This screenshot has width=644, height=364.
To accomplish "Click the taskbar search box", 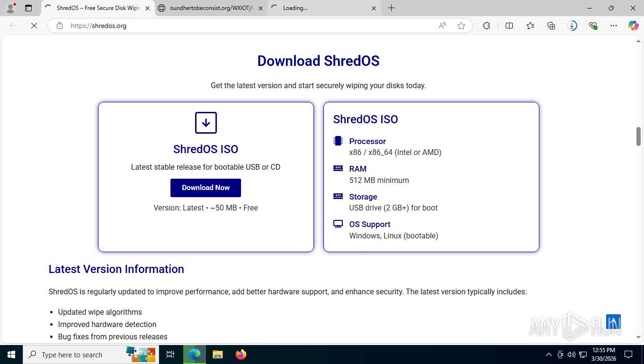I will (x=90, y=355).
